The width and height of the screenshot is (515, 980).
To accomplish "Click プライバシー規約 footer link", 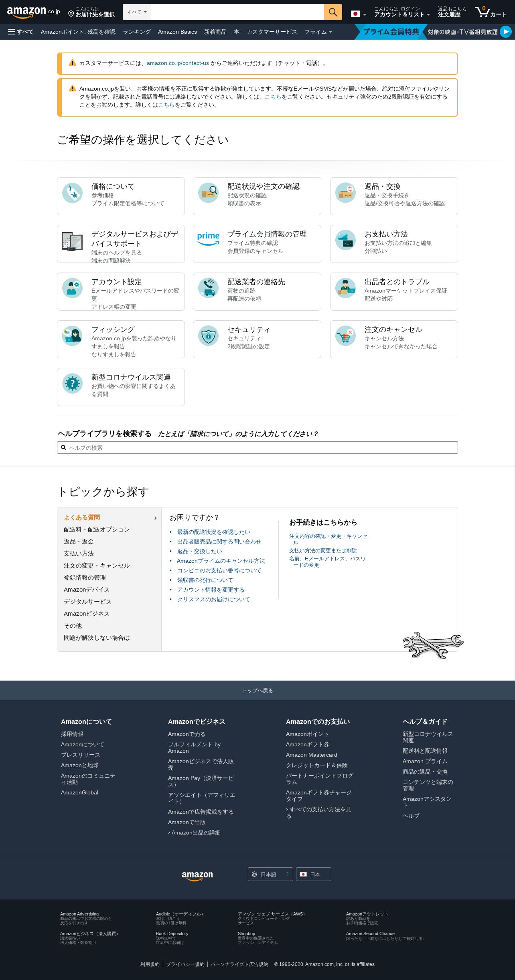I will point(185,964).
